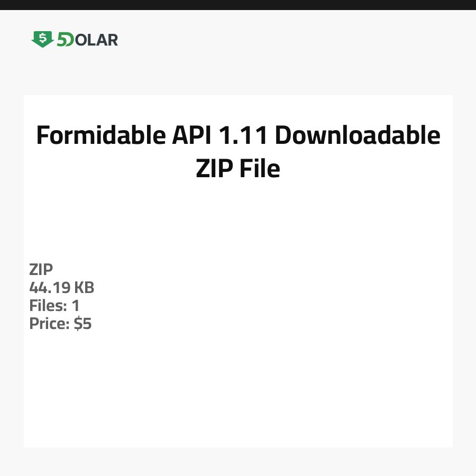Select the API word in the title

[x=192, y=136]
